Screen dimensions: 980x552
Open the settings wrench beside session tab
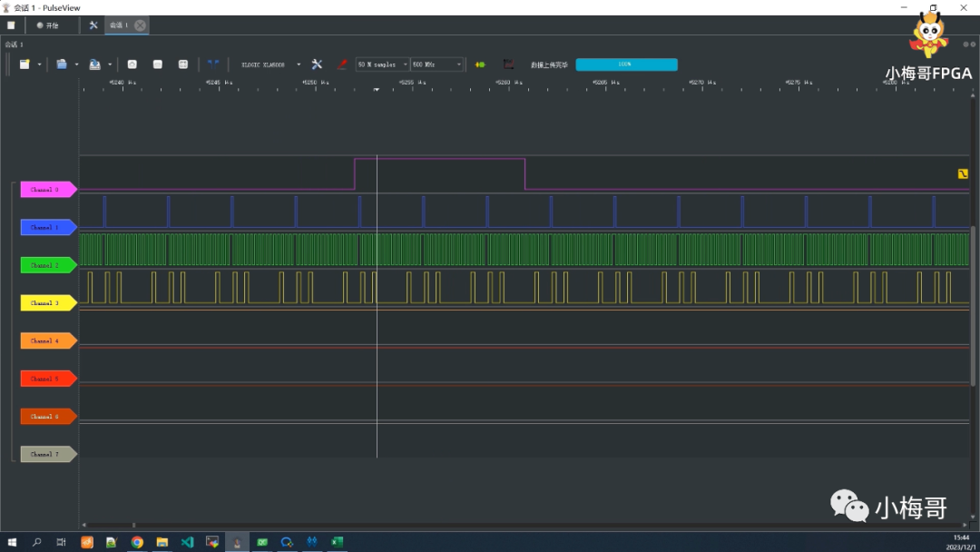point(93,25)
